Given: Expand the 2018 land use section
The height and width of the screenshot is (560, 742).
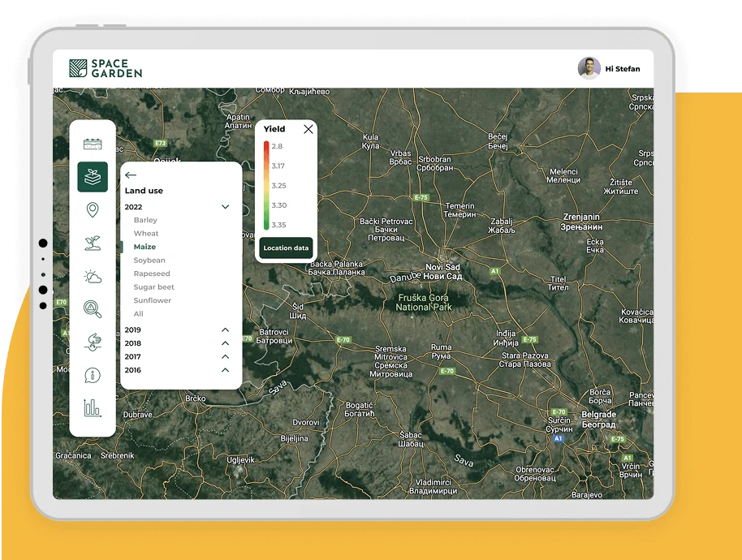Looking at the screenshot, I should tap(225, 343).
